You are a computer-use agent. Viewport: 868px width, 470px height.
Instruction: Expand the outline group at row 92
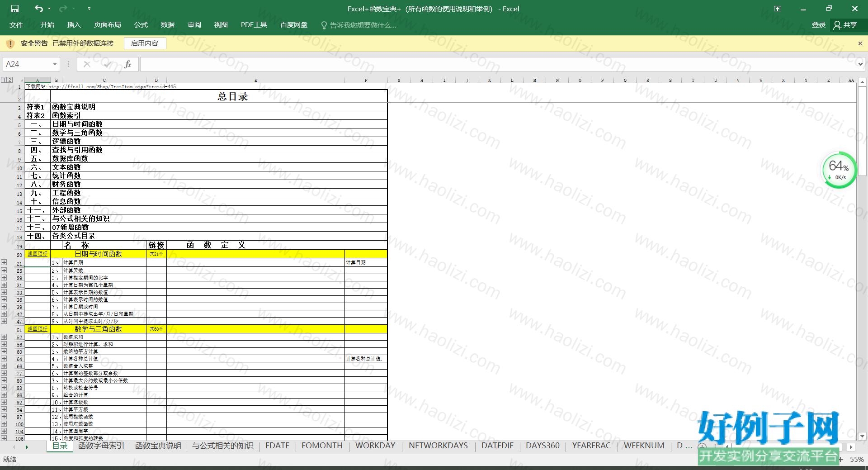pyautogui.click(x=4, y=402)
